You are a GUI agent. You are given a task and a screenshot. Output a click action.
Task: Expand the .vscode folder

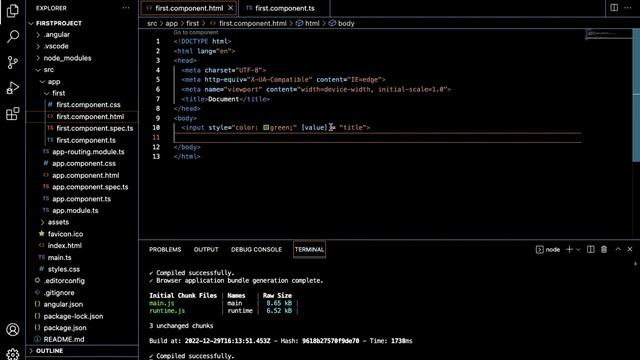56,46
